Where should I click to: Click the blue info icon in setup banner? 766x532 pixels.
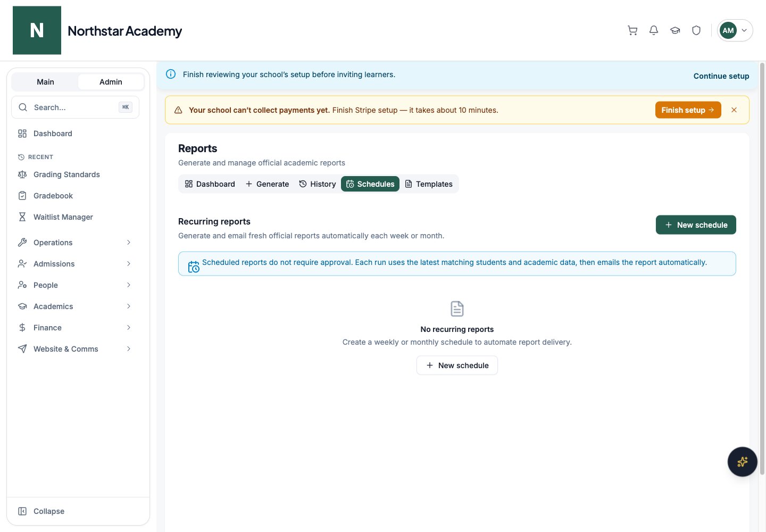tap(171, 74)
